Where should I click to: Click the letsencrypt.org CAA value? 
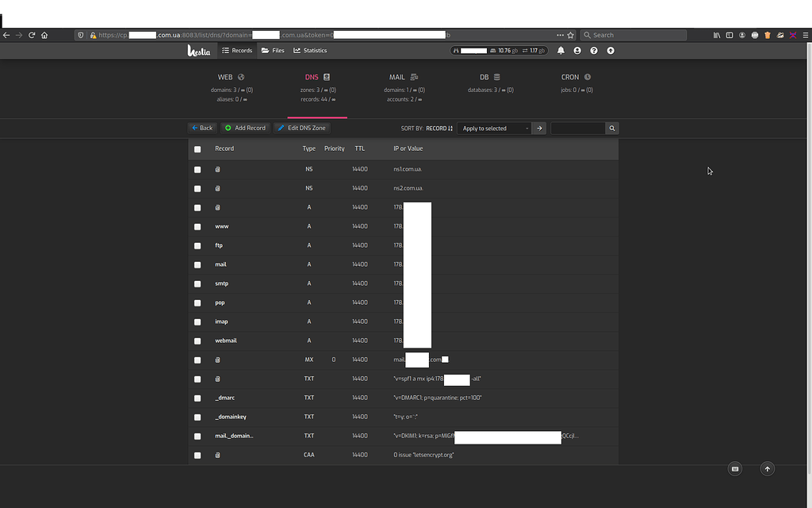[x=423, y=455]
